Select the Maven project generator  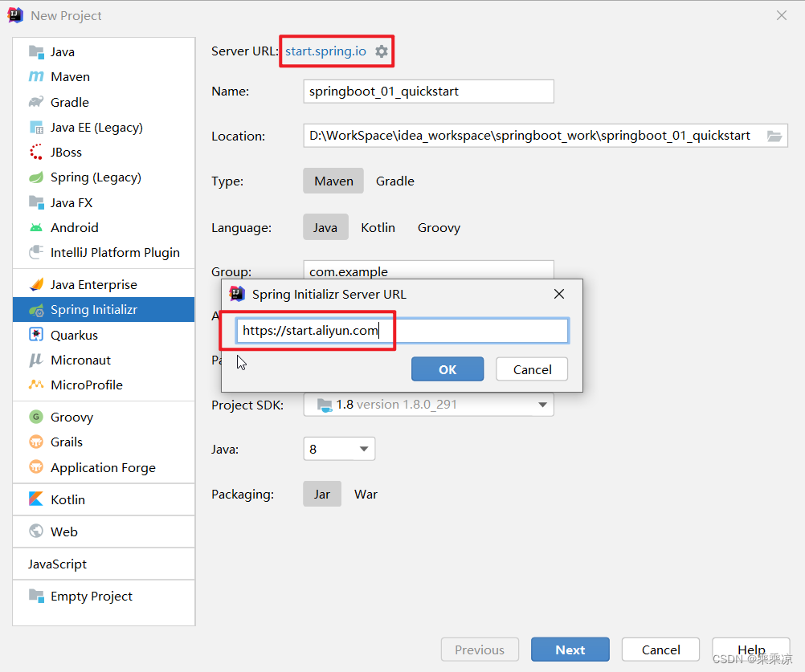(x=70, y=76)
